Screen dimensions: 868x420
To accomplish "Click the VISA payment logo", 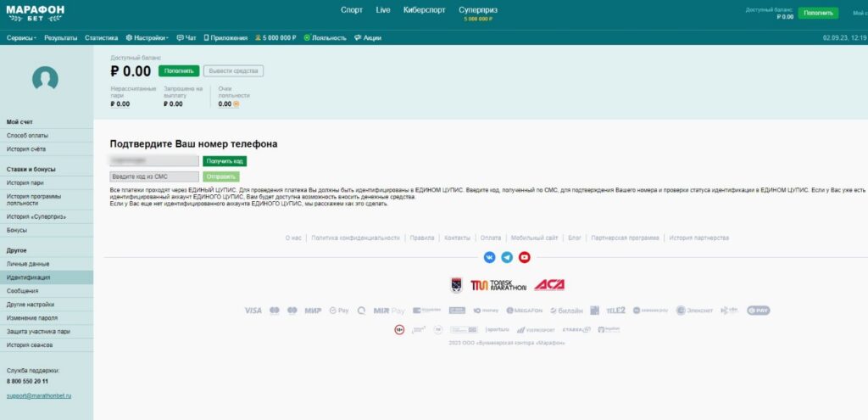I will click(x=253, y=311).
